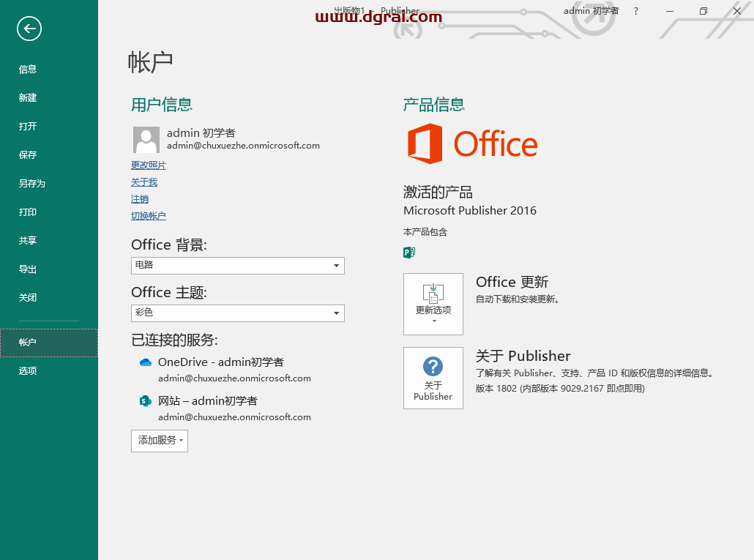Click the Microsoft Publisher 2016 product text

coord(470,211)
